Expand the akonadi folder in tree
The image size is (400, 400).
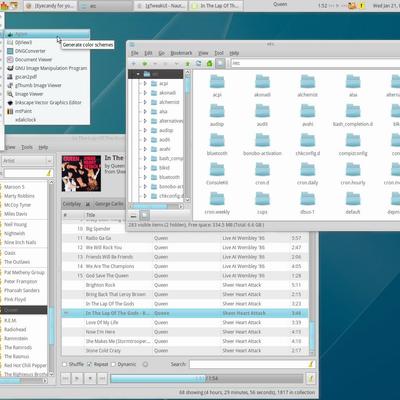point(145,93)
